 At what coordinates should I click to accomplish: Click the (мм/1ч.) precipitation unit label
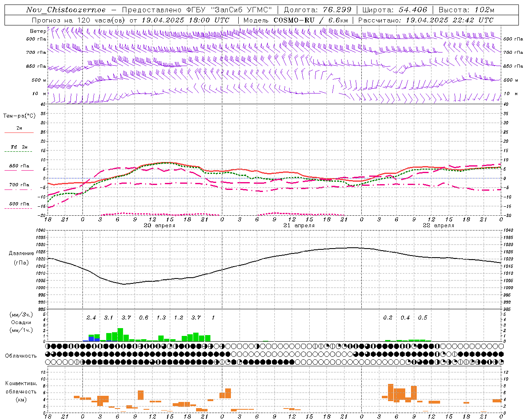coord(21,330)
